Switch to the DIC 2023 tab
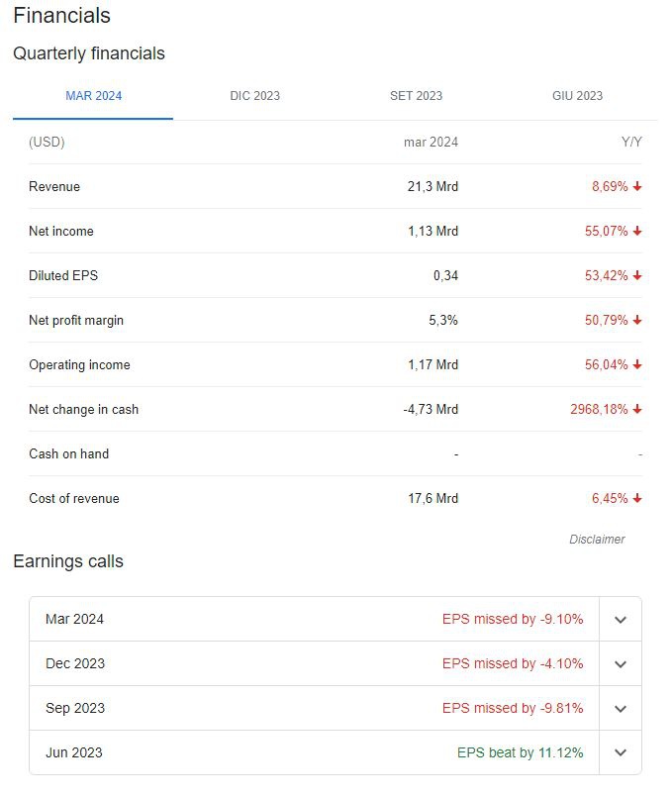The width and height of the screenshot is (672, 797). pos(254,96)
